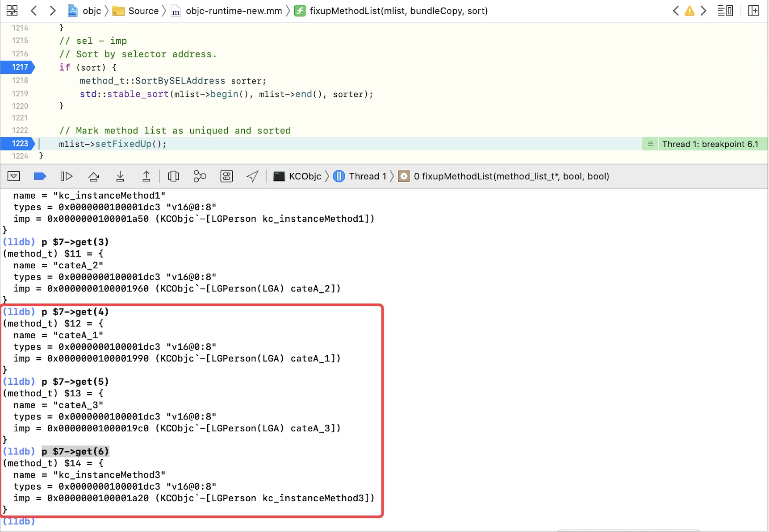769x532 pixels.
Task: Click imp line for cateA_1
Action: 177,358
